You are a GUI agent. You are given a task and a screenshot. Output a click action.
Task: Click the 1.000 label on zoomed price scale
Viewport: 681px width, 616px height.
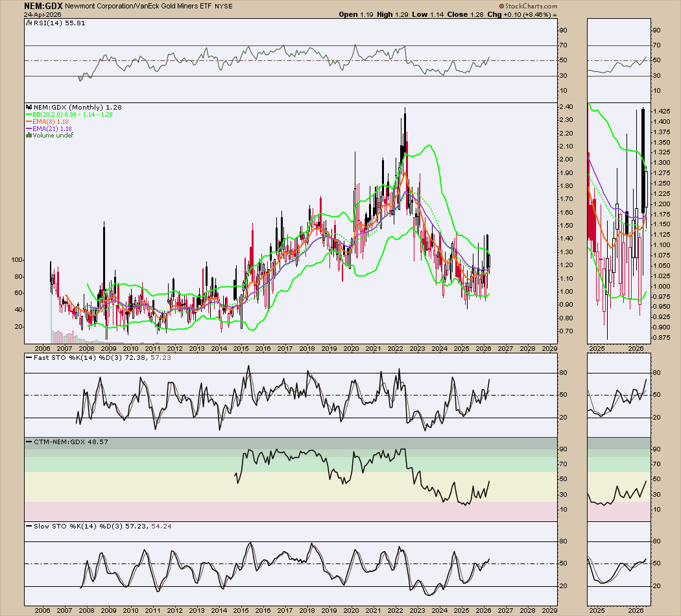pyautogui.click(x=662, y=287)
